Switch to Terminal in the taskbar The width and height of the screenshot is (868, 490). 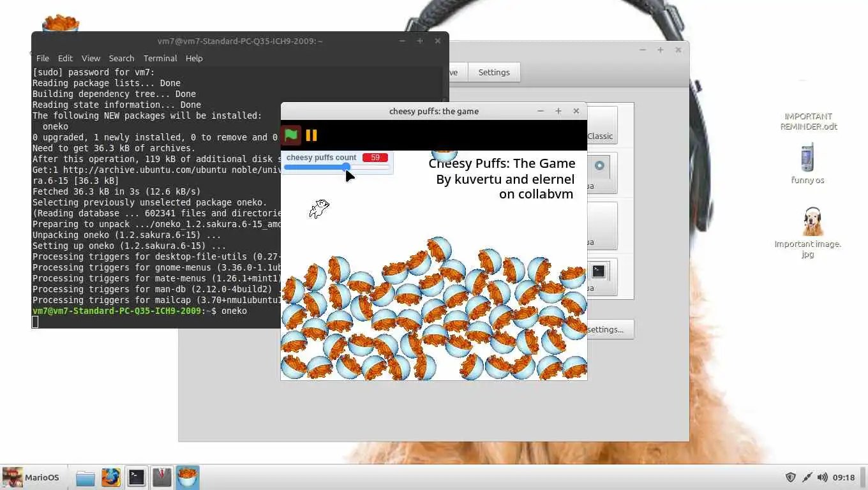point(136,477)
